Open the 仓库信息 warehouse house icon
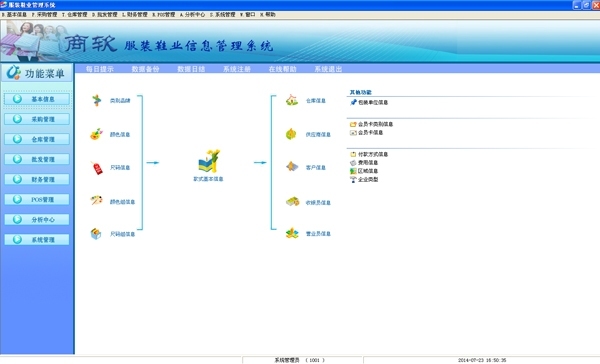The height and width of the screenshot is (364, 600). 292,100
